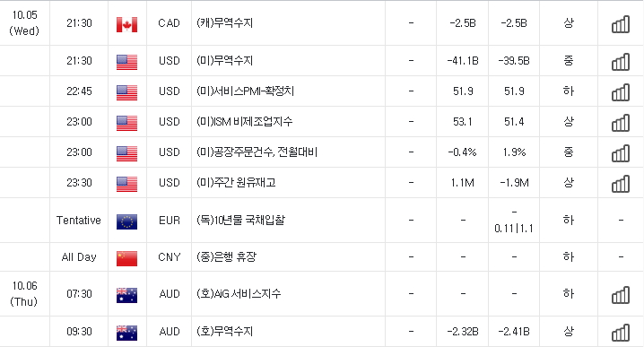Open chart icon for US trade balance row
This screenshot has height=347, width=644.
[x=621, y=62]
